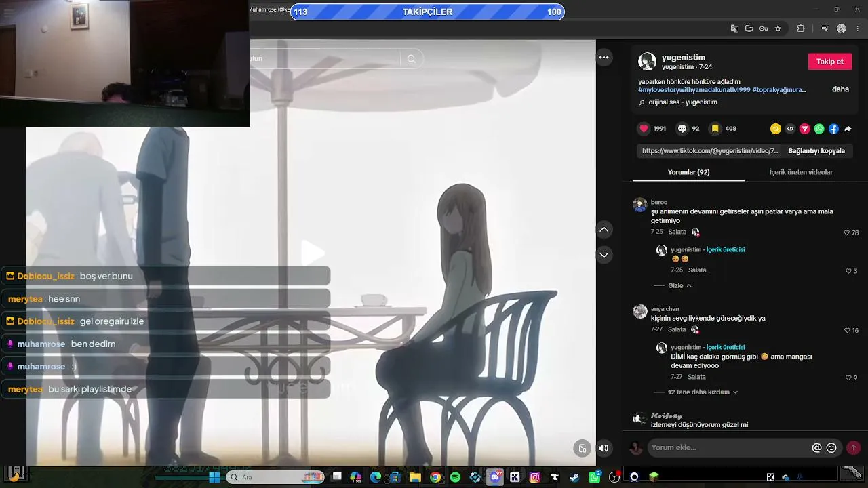868x488 pixels.
Task: Play the video with center play button
Action: [312, 252]
